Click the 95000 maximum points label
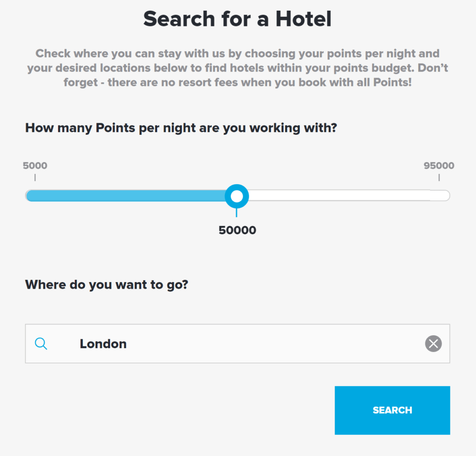Image resolution: width=476 pixels, height=456 pixels. click(x=438, y=165)
